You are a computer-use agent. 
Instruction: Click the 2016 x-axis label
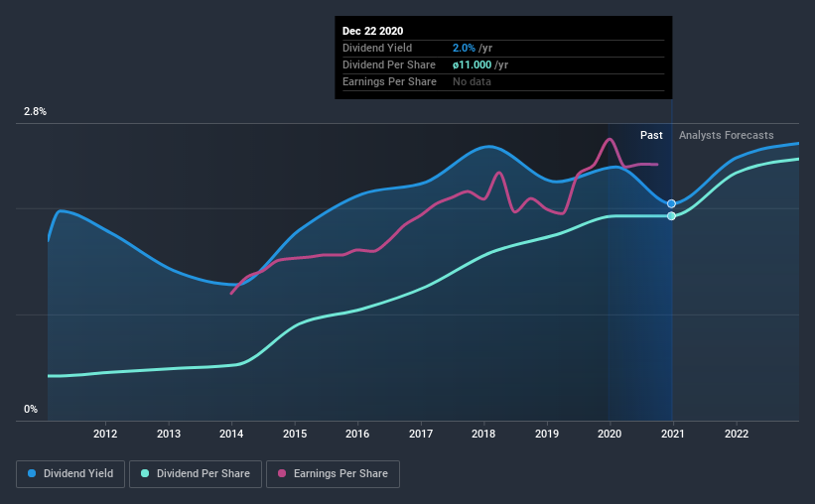click(357, 434)
